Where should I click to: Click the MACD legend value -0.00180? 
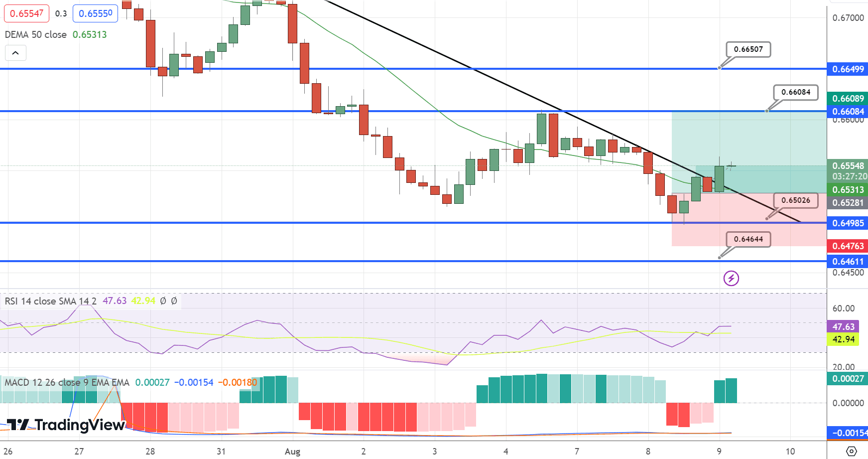(x=238, y=383)
